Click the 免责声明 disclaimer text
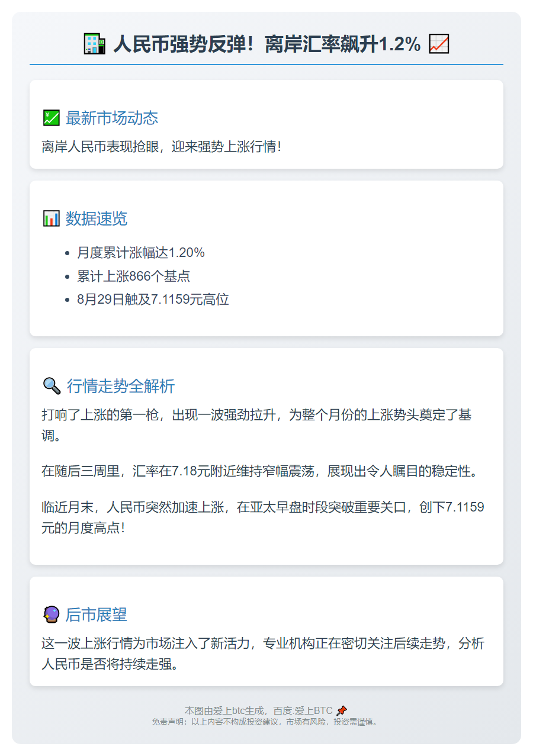This screenshot has height=756, width=533. click(266, 722)
